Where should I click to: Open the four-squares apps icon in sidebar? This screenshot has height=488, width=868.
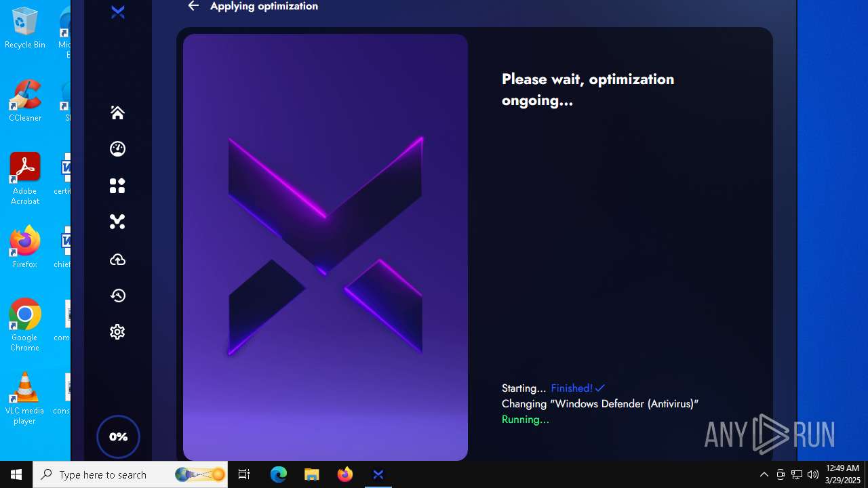tap(117, 186)
